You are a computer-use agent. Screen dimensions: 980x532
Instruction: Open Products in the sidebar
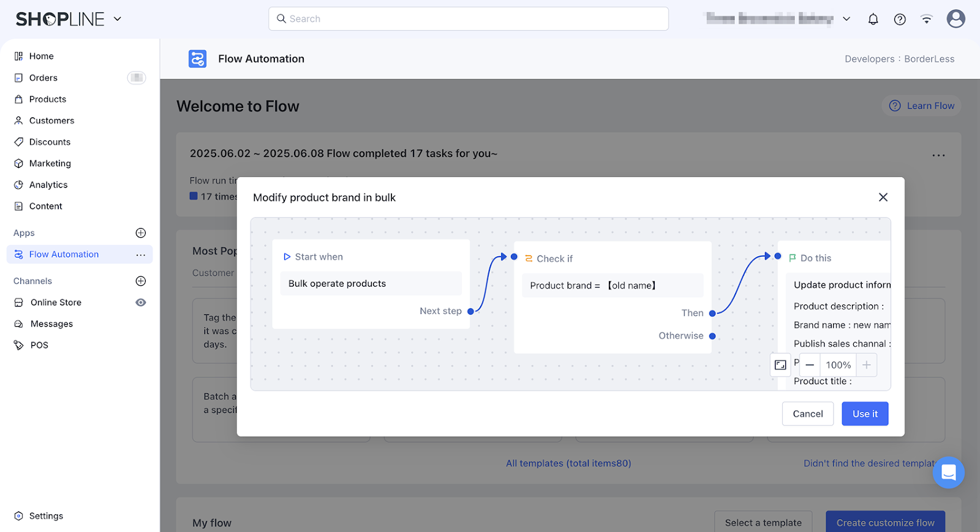coord(48,99)
